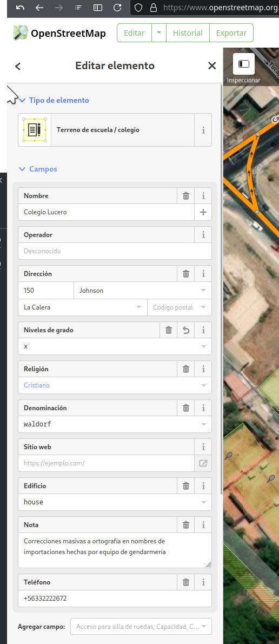Click the browser shield tracking icon
This screenshot has height=644, width=279.
pyautogui.click(x=138, y=8)
